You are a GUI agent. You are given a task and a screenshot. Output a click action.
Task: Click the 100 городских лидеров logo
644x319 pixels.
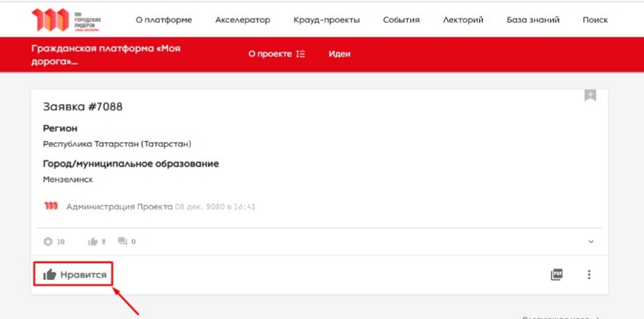click(x=65, y=20)
